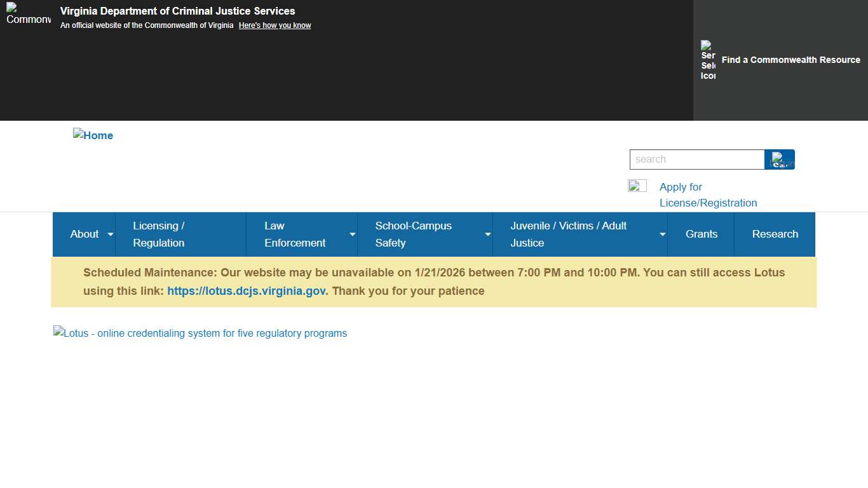Click the "Here's how you know" link
This screenshot has height=488, width=868.
[x=275, y=25]
